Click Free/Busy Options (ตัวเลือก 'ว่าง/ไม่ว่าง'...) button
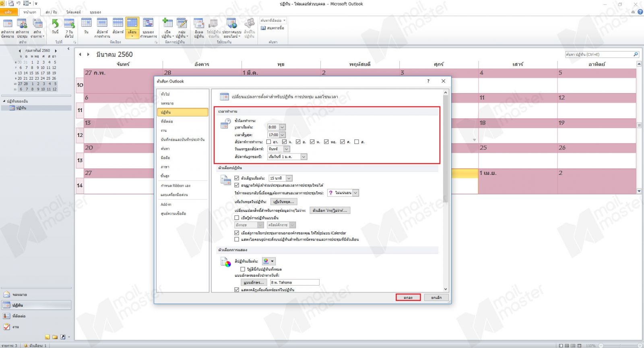644x348 pixels. point(330,211)
